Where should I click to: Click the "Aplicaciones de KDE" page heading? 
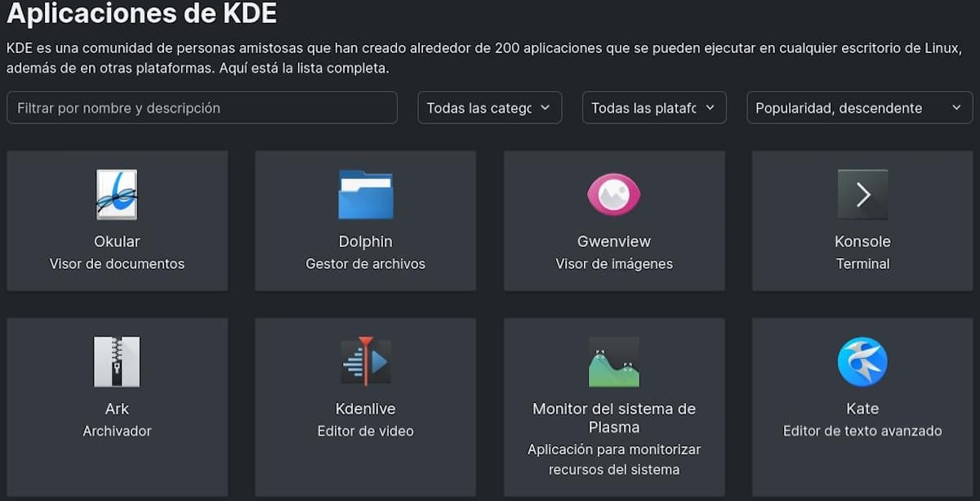(142, 14)
